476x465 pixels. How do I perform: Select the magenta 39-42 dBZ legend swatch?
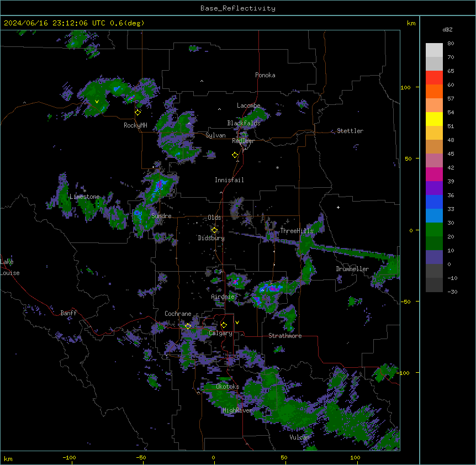tap(434, 175)
